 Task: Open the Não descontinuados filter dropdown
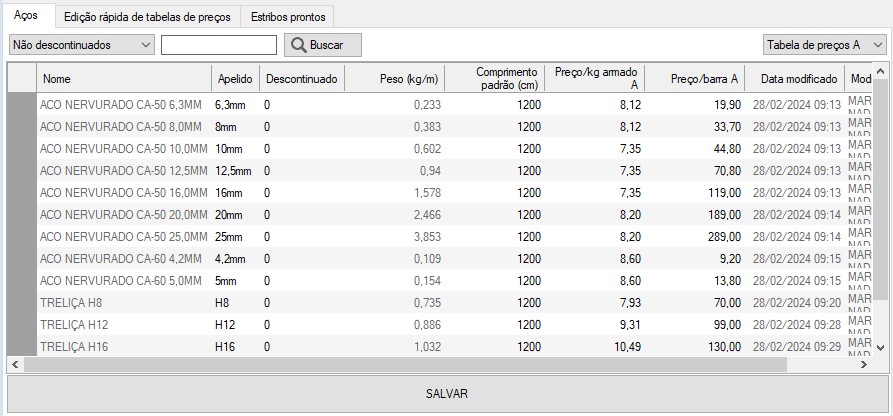point(82,45)
